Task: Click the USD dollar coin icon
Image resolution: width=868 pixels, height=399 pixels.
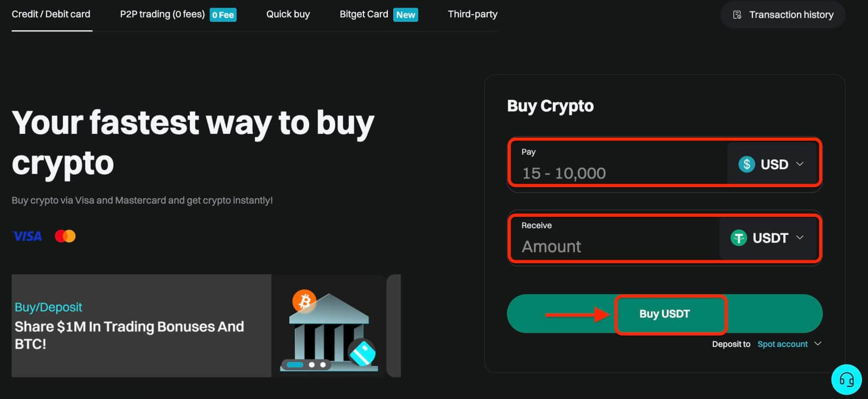Action: [746, 164]
